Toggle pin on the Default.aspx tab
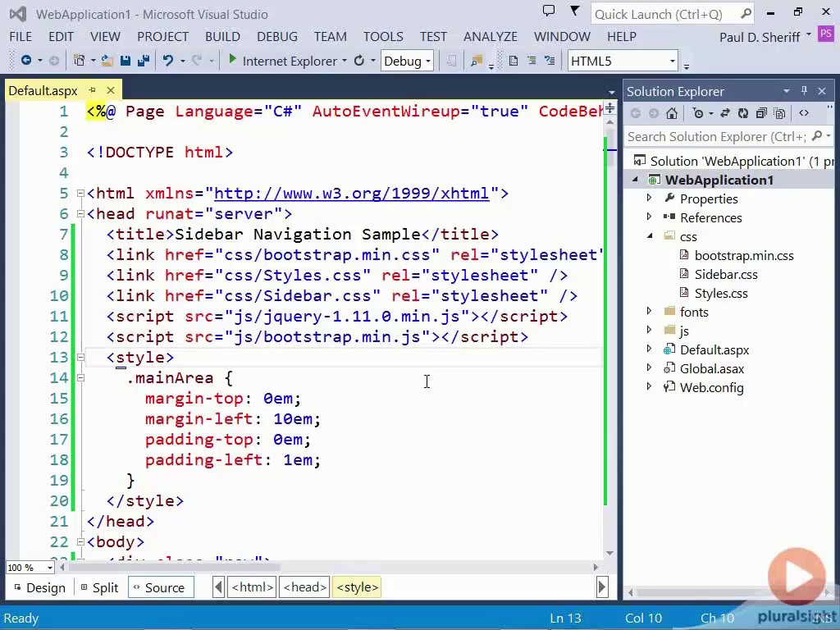 click(92, 90)
